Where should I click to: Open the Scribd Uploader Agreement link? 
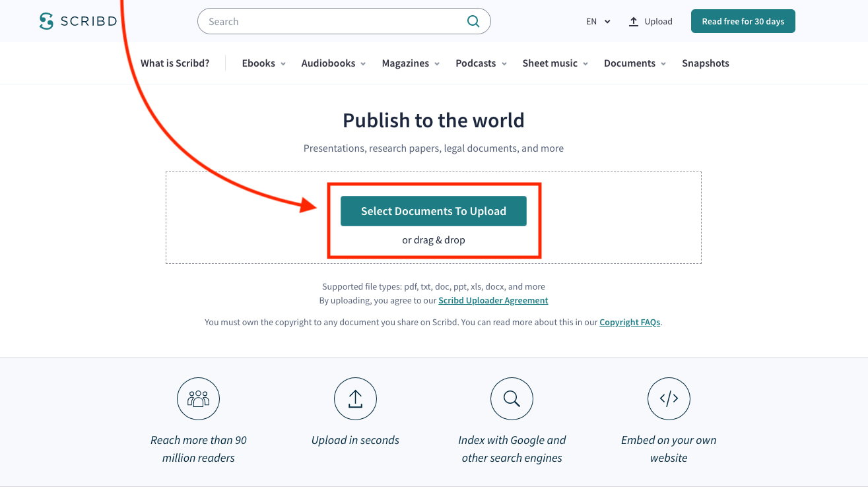493,300
